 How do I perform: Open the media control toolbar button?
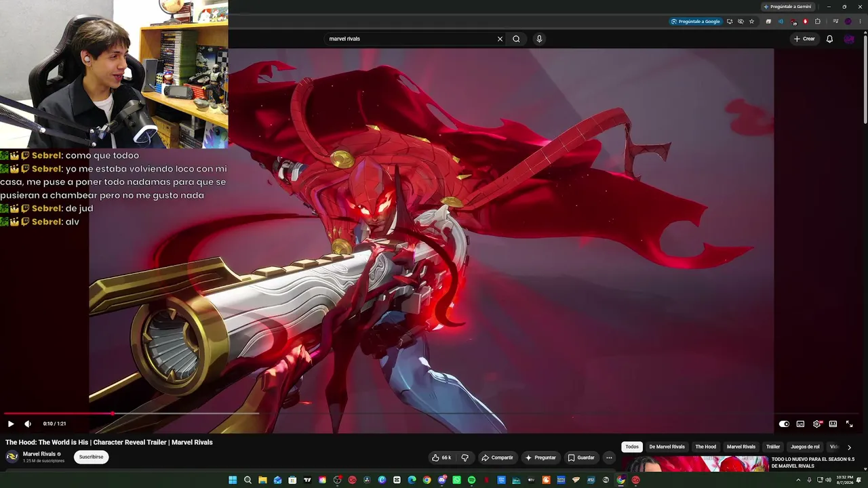pyautogui.click(x=835, y=21)
